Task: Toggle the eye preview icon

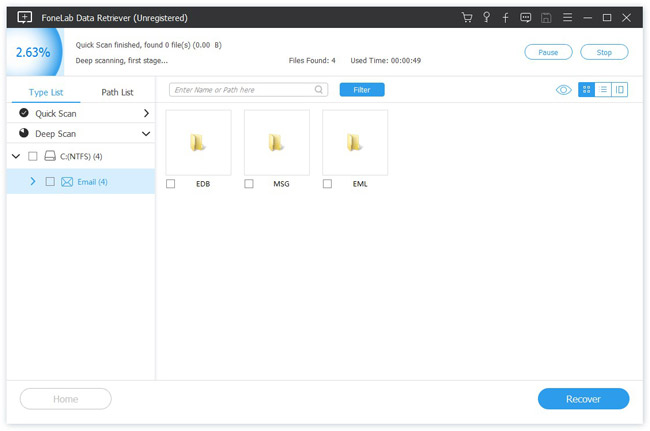Action: point(563,90)
